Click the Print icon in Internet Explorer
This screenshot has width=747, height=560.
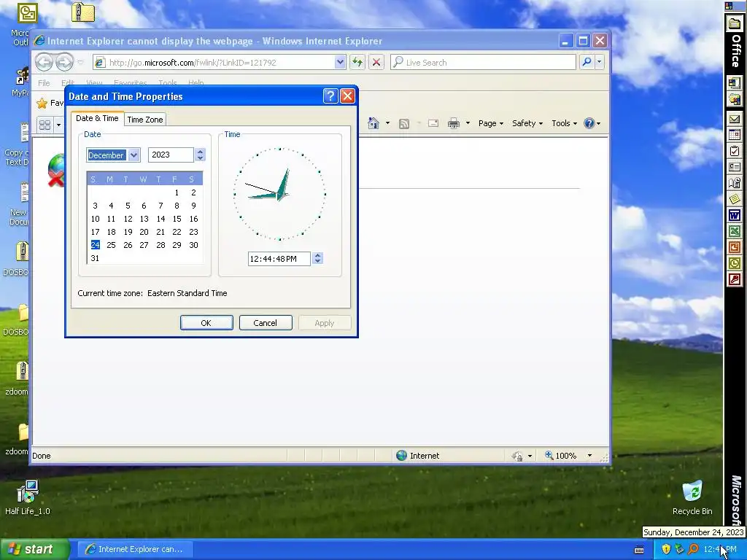click(454, 123)
